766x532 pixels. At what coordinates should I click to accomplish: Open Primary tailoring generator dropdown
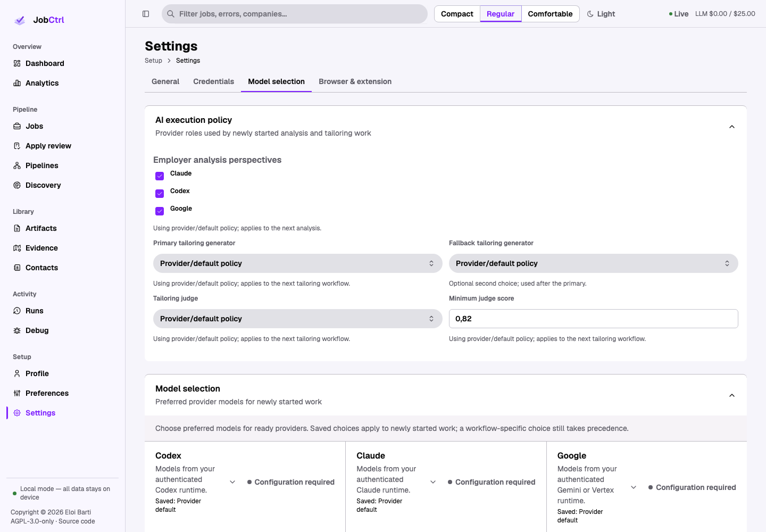(298, 263)
